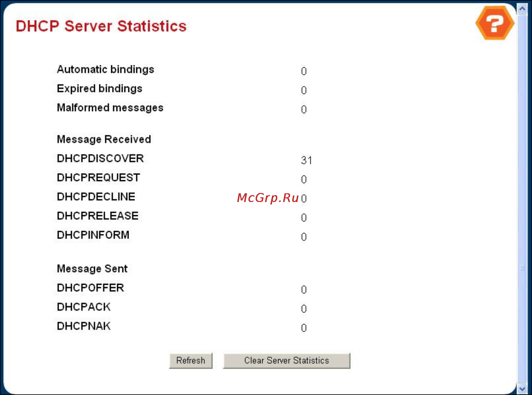The image size is (532, 395).
Task: Click the scrollbar down arrow
Action: (522, 389)
